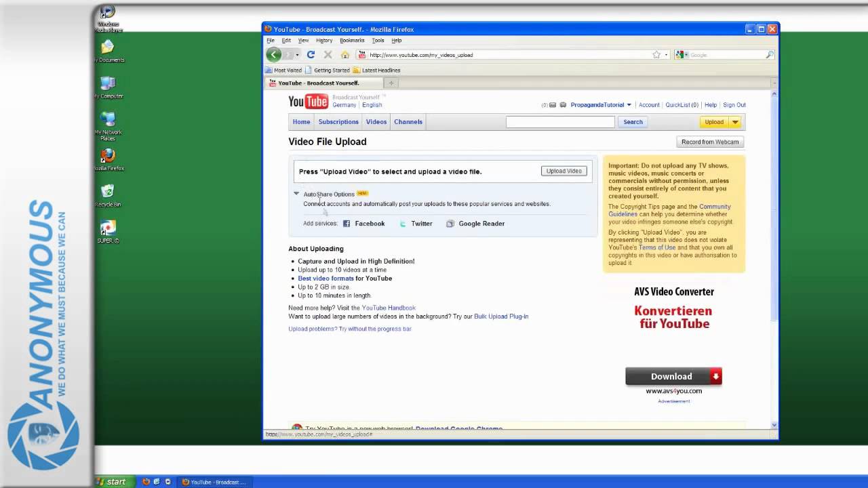Open the inbox envelope icon
Image resolution: width=868 pixels, height=488 pixels.
pyautogui.click(x=553, y=105)
